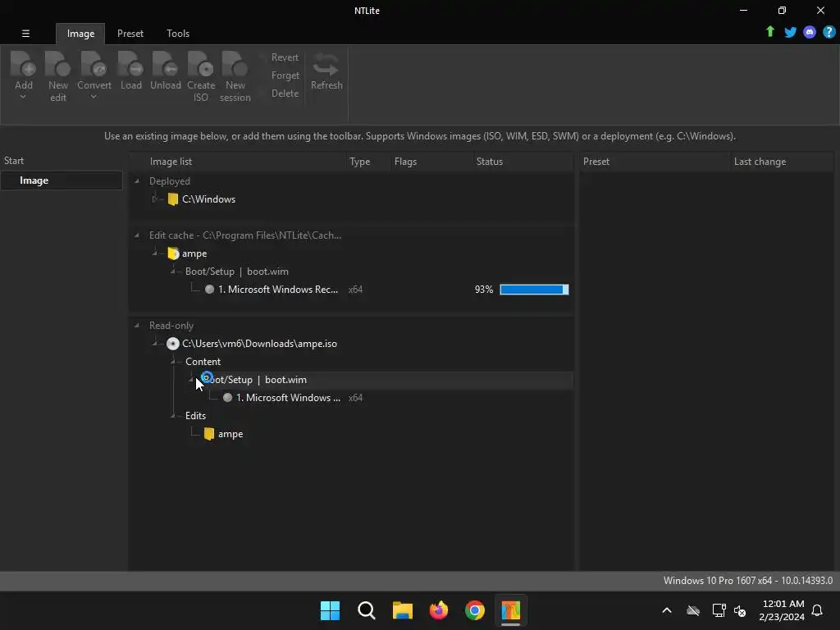Click the grey status dot of Microsoft Windows Rec...
This screenshot has height=630, width=840.
[x=209, y=290]
